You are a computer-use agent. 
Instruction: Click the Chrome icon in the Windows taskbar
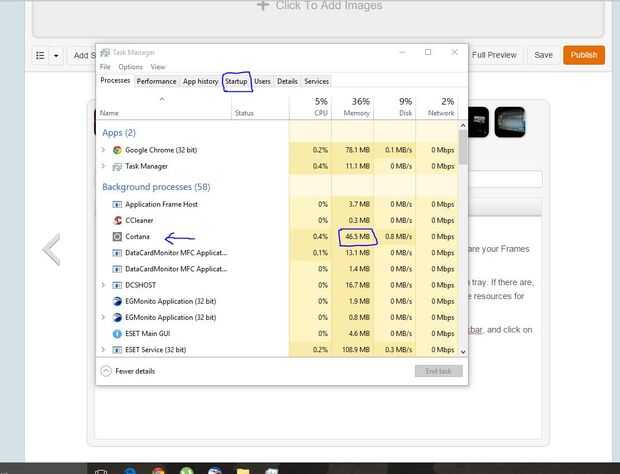click(x=159, y=471)
